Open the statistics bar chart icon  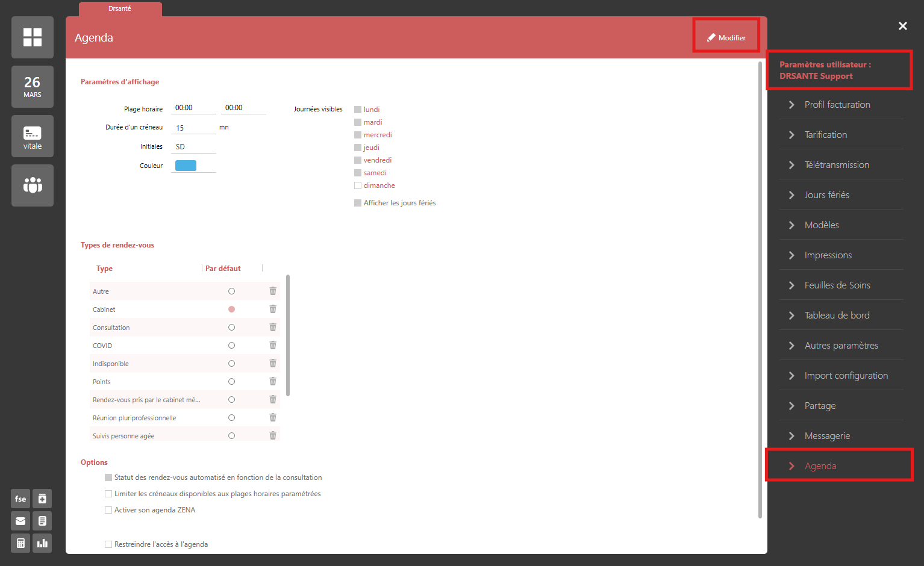(42, 543)
